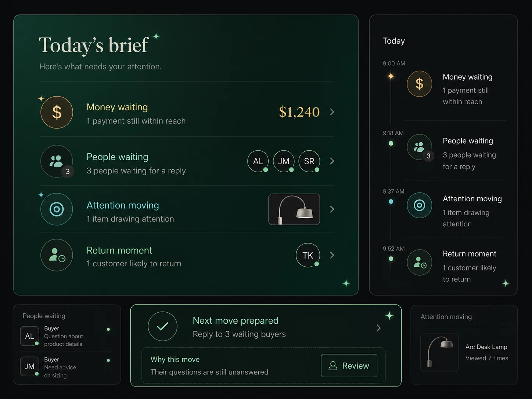The image size is (532, 399).
Task: Click the unread dot on JM buyer row
Action: point(108,360)
